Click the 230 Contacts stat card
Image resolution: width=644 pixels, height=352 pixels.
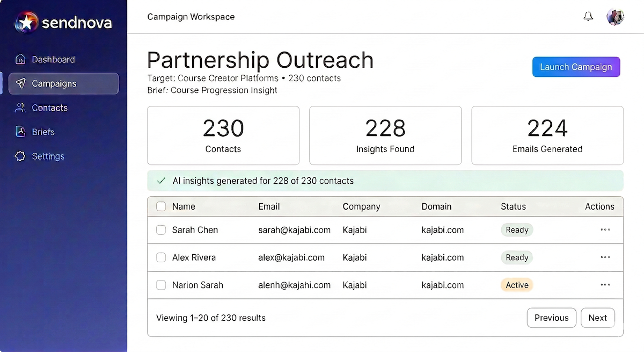pos(223,135)
